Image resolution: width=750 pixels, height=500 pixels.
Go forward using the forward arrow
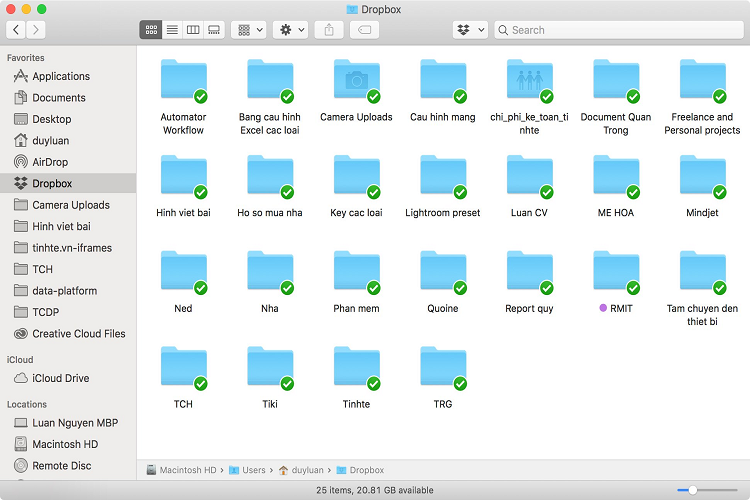pyautogui.click(x=36, y=30)
